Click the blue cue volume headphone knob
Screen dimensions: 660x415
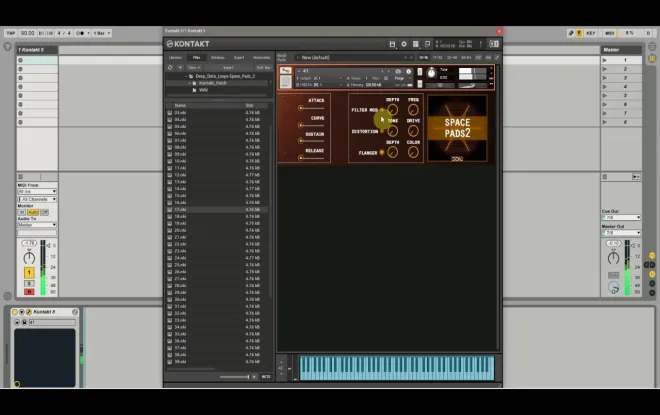(613, 288)
